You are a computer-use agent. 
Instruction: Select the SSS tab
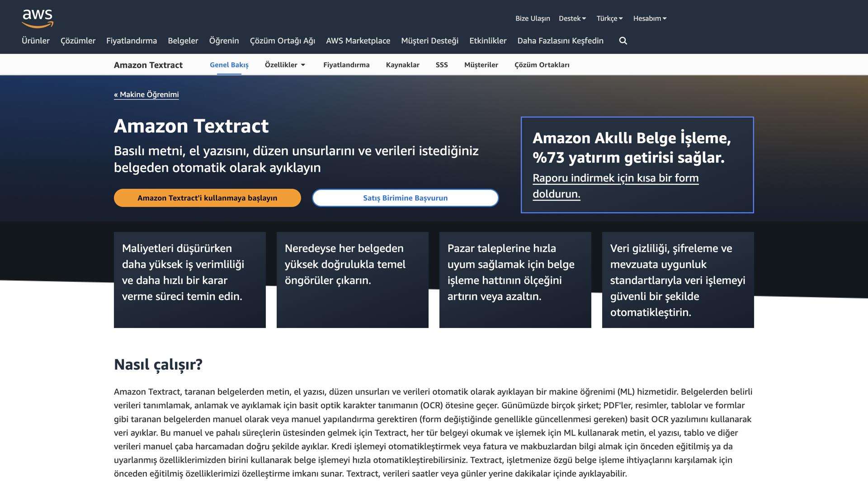pos(441,65)
